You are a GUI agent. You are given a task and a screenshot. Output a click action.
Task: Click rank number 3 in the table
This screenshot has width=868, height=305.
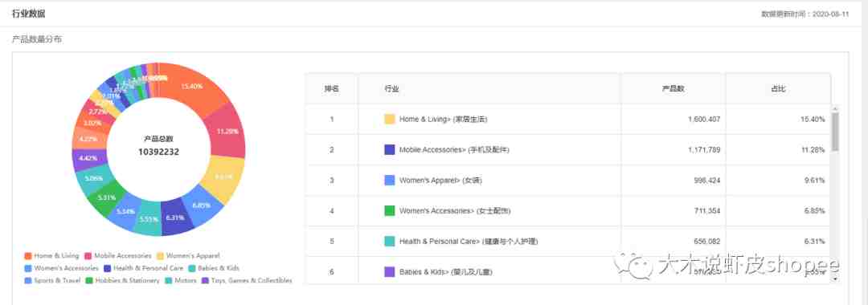332,180
